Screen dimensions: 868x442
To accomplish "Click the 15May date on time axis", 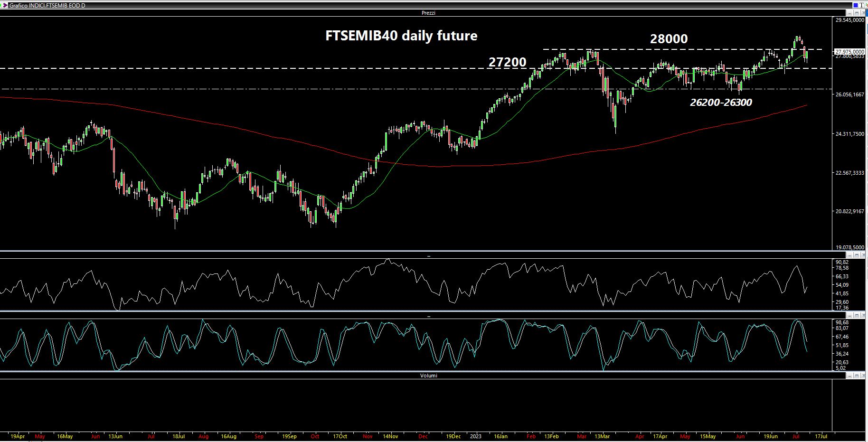I will (708, 436).
